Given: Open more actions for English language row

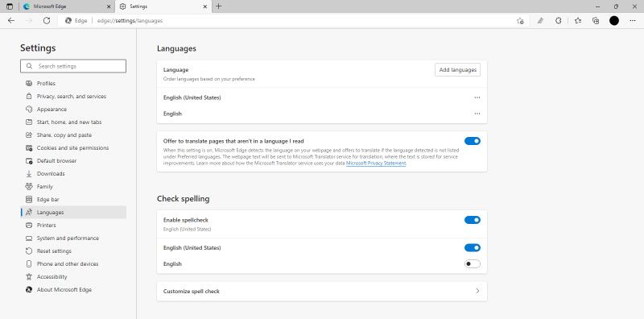Looking at the screenshot, I should click(x=477, y=114).
